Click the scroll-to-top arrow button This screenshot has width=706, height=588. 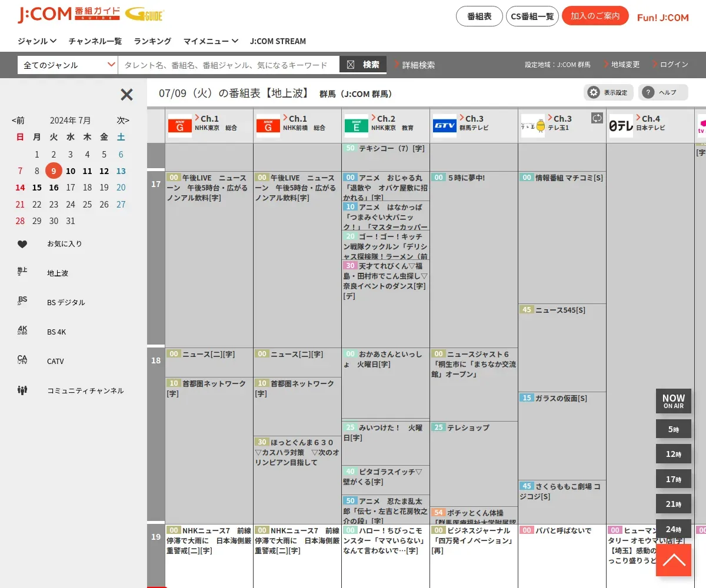(674, 560)
